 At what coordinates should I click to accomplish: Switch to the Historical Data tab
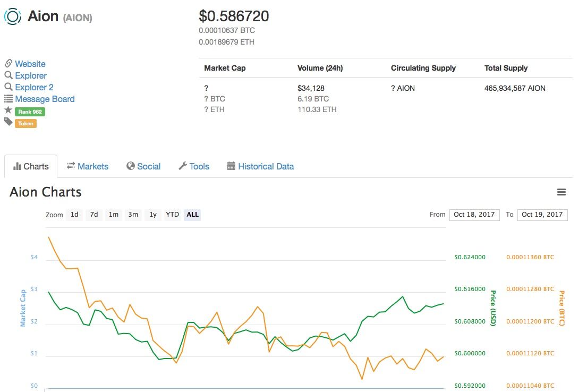[260, 166]
